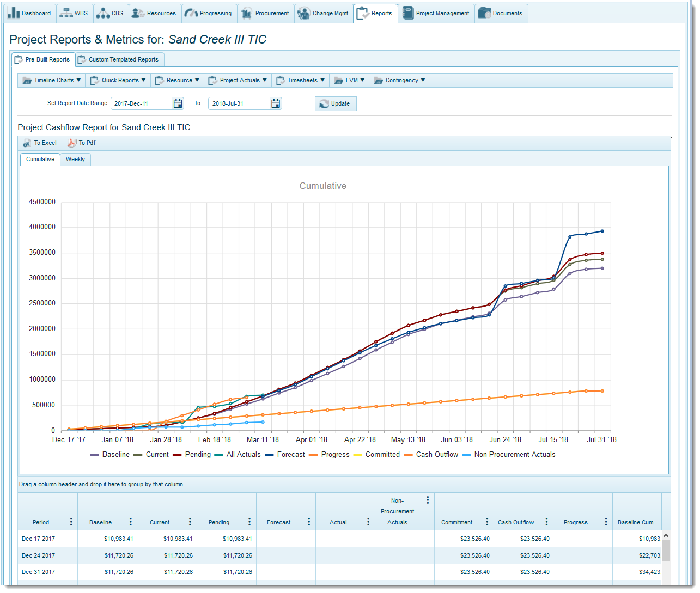Click the final Cash Outflow data point
Viewport: 700px width, 593px height.
(x=602, y=391)
